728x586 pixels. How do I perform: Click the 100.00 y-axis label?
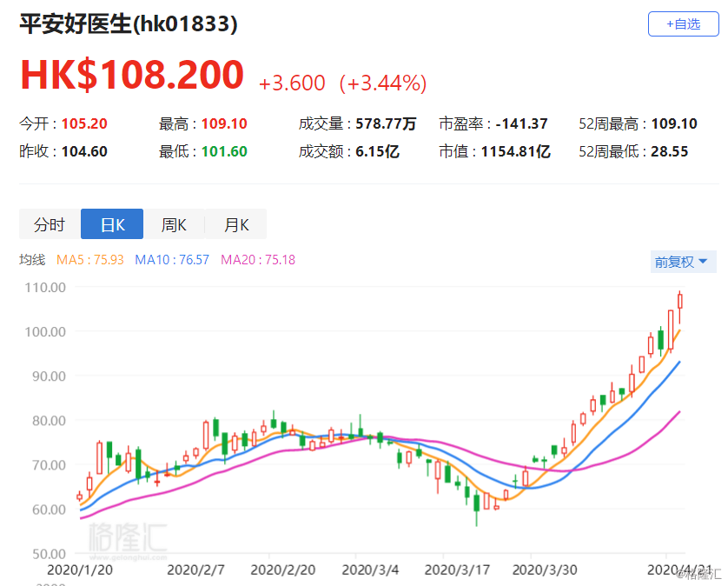click(45, 332)
